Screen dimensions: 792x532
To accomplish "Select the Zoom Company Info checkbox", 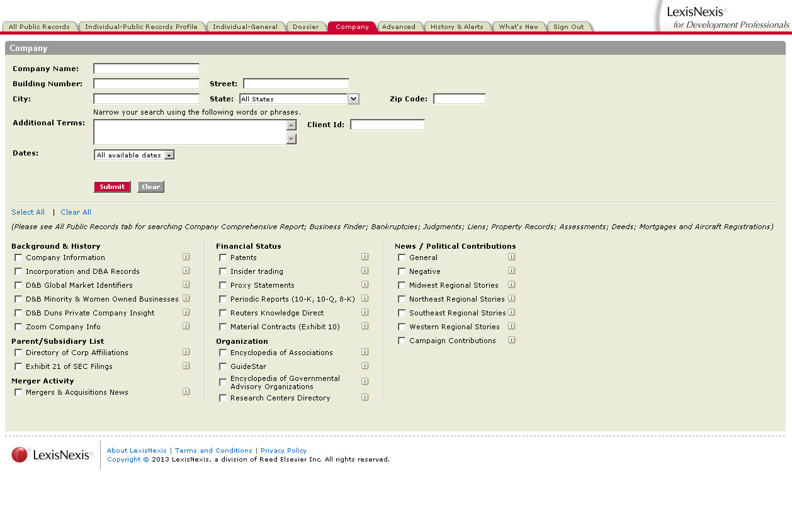I will pyautogui.click(x=18, y=327).
